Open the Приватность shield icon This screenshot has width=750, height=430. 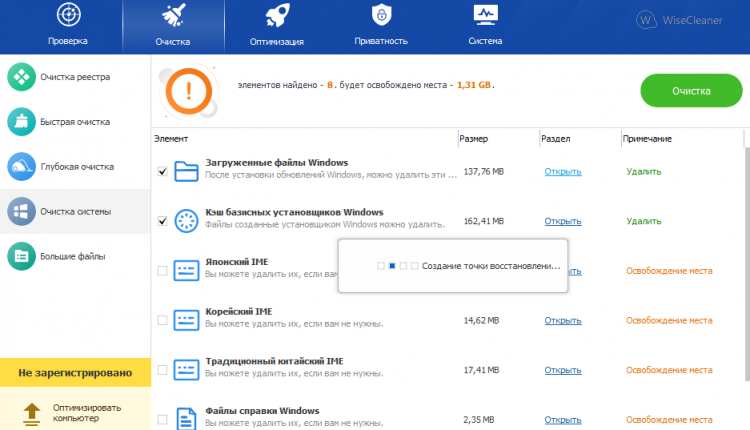pos(381,14)
